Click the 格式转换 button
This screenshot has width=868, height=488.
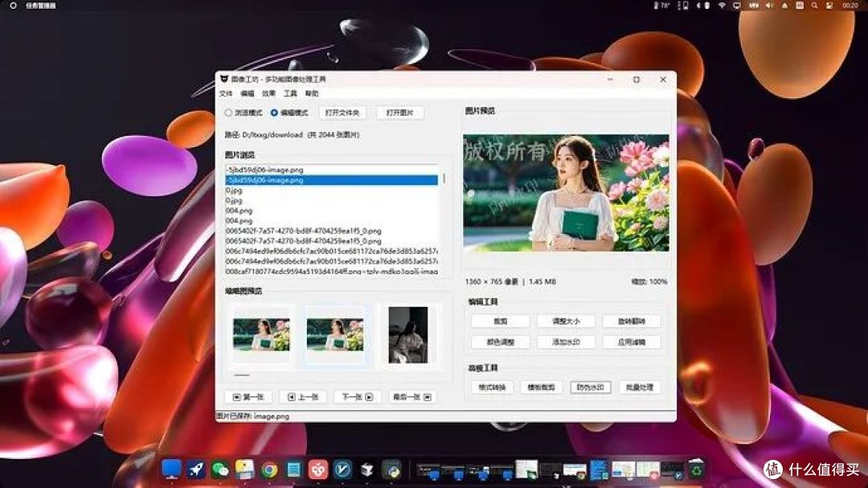[x=492, y=388]
